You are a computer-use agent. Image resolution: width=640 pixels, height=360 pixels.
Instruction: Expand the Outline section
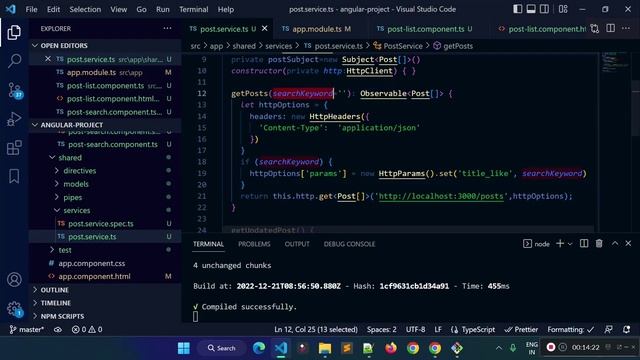pyautogui.click(x=105, y=290)
